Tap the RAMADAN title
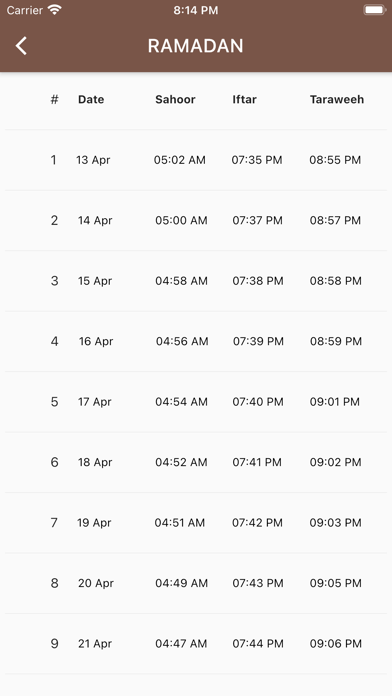 click(196, 46)
